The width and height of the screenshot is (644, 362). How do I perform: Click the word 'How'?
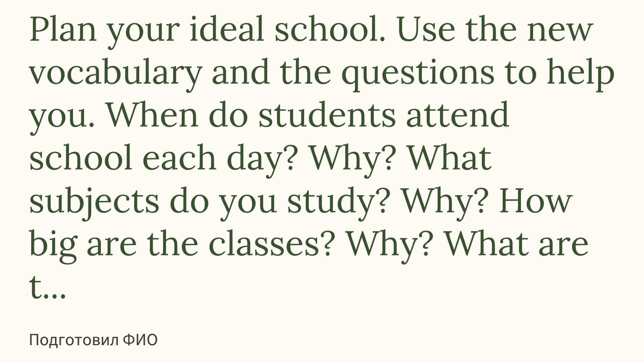[x=536, y=200]
